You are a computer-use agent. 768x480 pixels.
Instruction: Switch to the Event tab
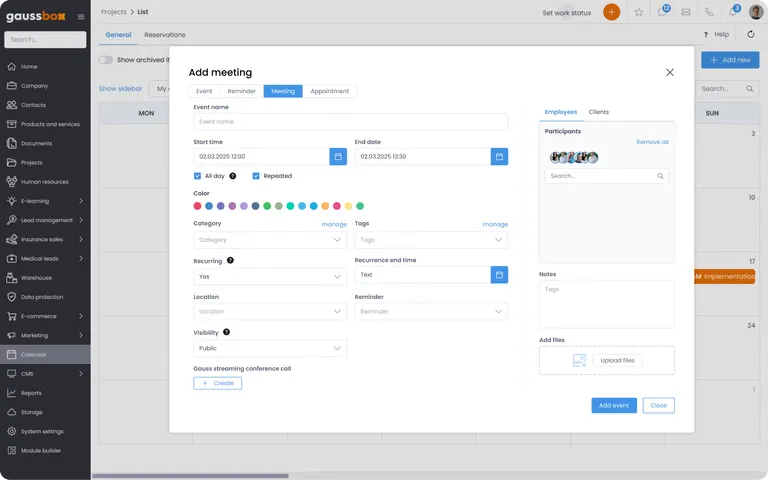[204, 91]
